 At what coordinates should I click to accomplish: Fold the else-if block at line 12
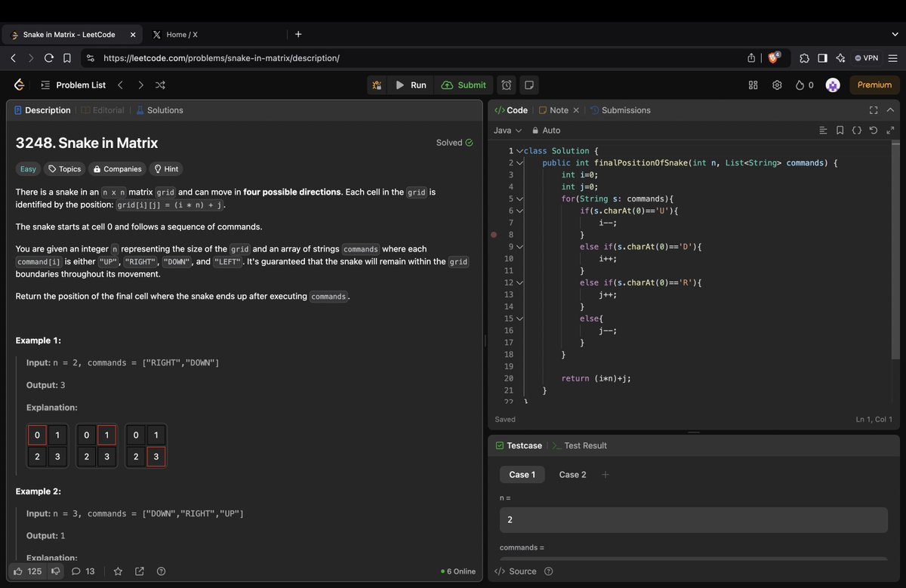tap(519, 282)
